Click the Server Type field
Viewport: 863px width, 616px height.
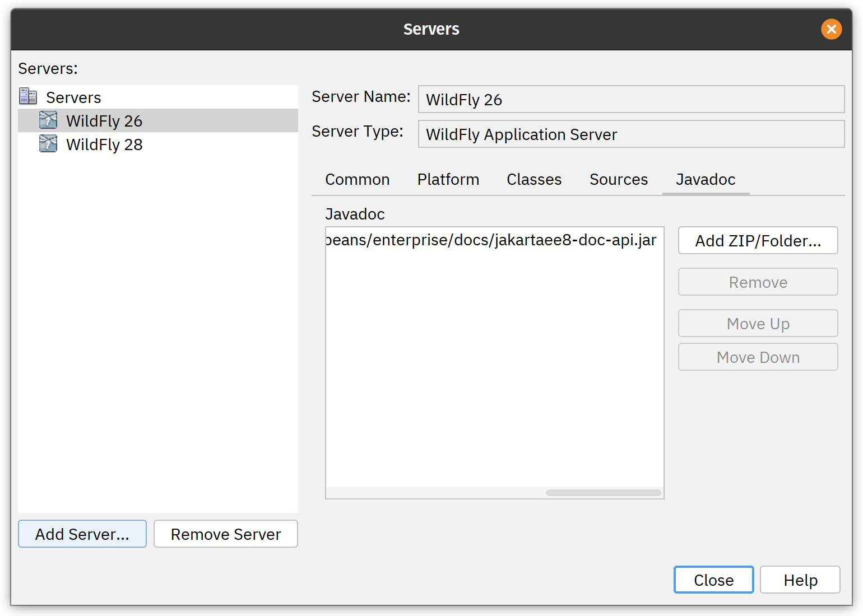(x=632, y=134)
